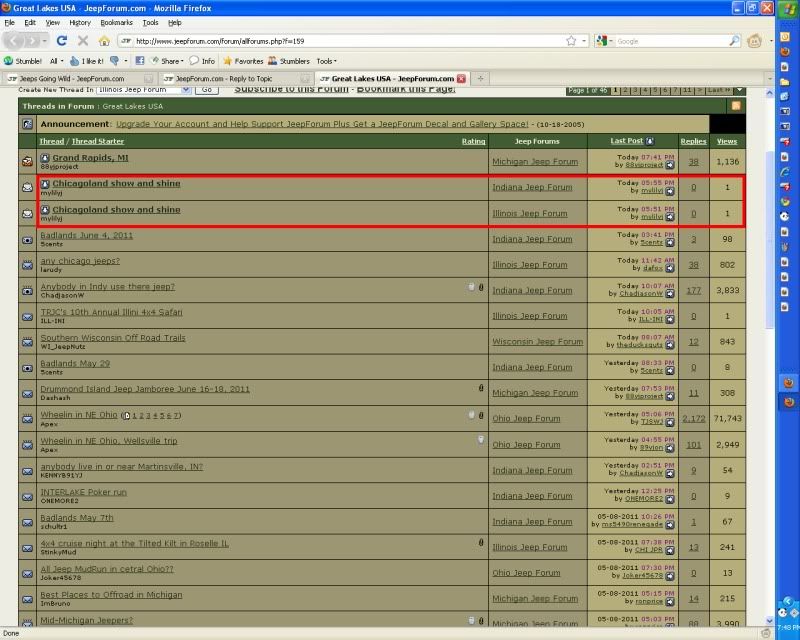Sort threads by the Replies column header
The height and width of the screenshot is (640, 800).
(693, 141)
